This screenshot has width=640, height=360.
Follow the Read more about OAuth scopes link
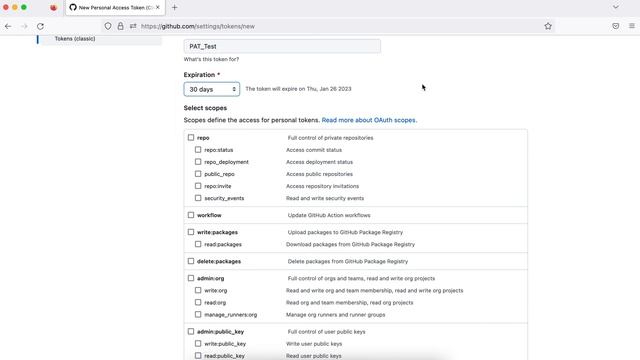pos(369,120)
